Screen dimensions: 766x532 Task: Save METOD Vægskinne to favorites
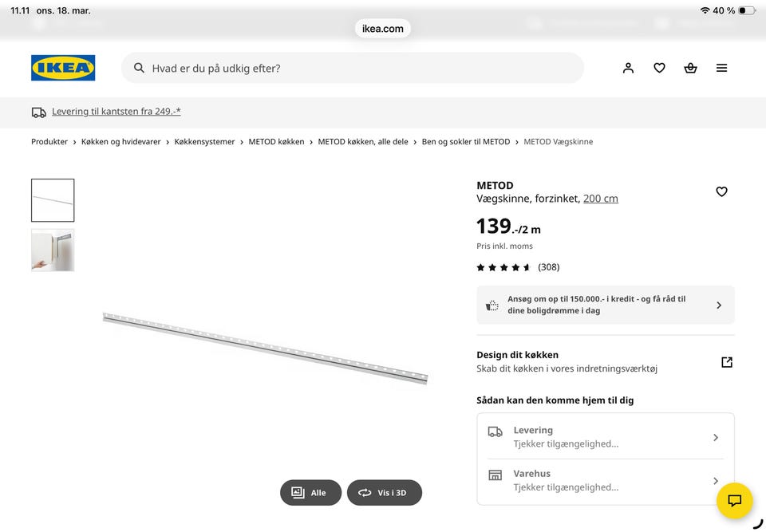[721, 191]
